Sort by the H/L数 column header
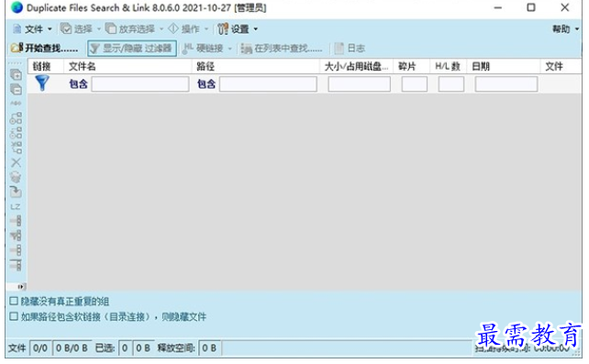The height and width of the screenshot is (364, 589). click(448, 66)
